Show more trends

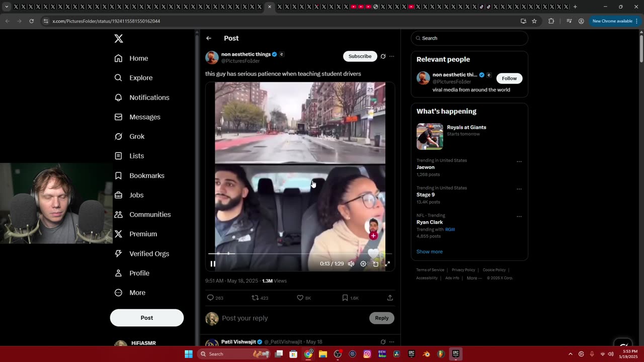point(430,251)
